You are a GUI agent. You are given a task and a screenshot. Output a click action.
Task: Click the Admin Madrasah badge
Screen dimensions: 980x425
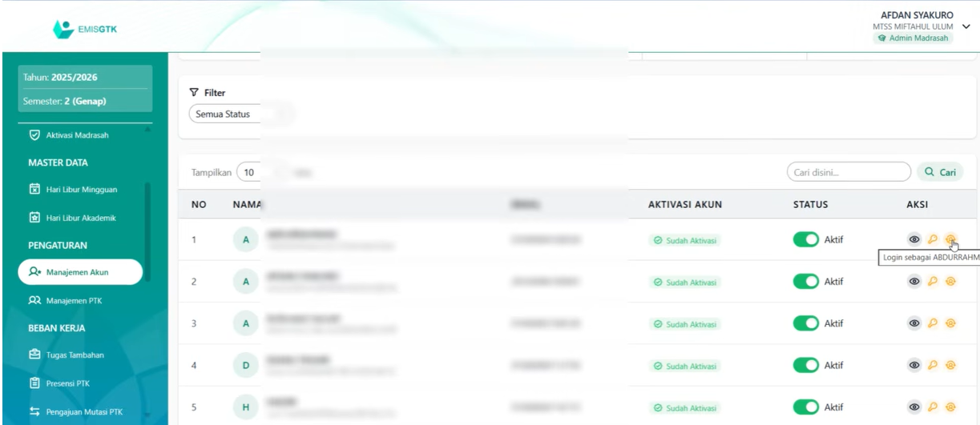[x=913, y=38]
